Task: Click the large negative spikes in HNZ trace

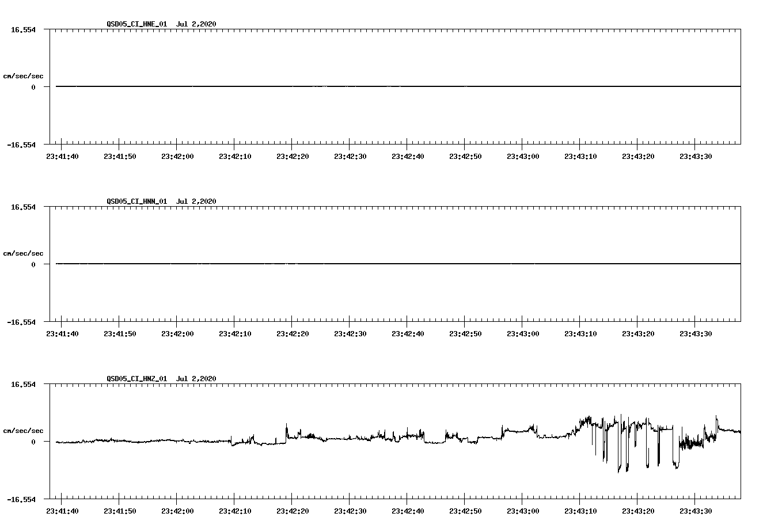Action: click(636, 443)
